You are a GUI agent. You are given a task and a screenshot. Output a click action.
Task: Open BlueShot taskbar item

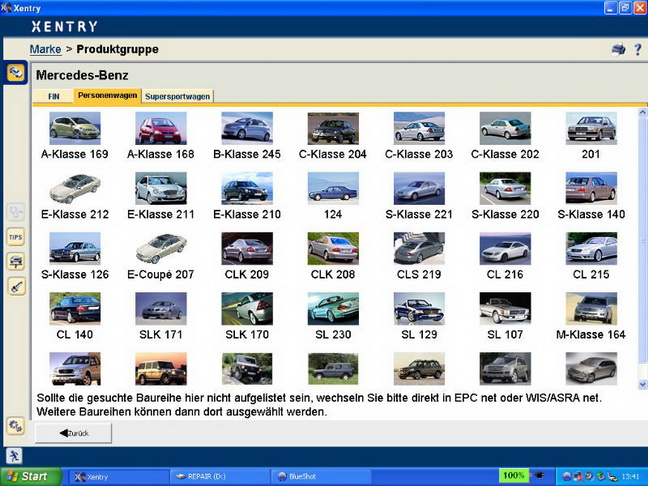(320, 477)
